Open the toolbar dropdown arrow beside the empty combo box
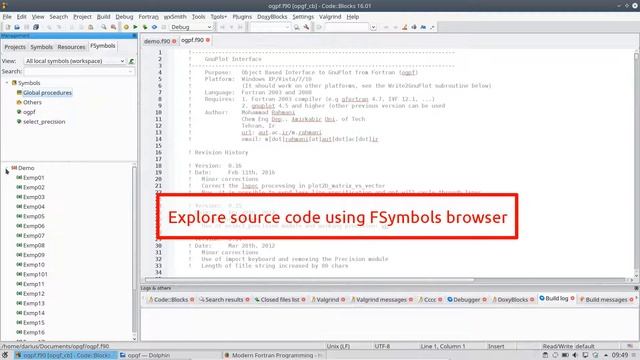640x360 pixels. click(287, 27)
